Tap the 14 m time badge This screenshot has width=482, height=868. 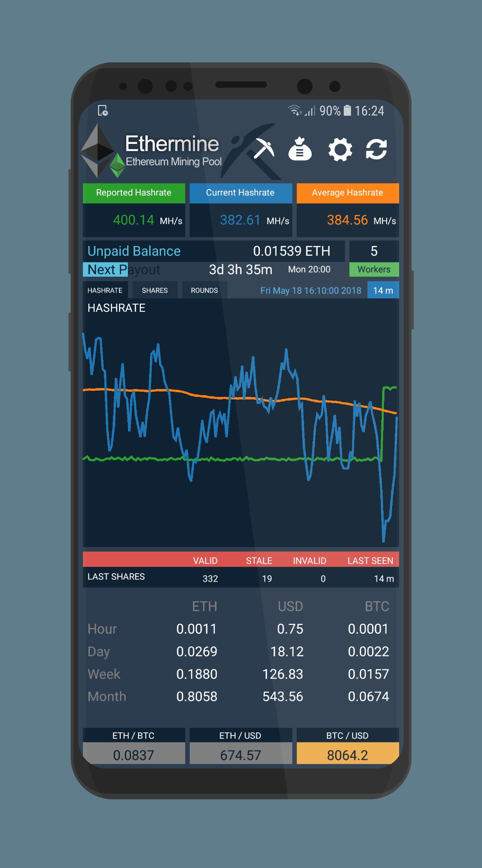(383, 290)
